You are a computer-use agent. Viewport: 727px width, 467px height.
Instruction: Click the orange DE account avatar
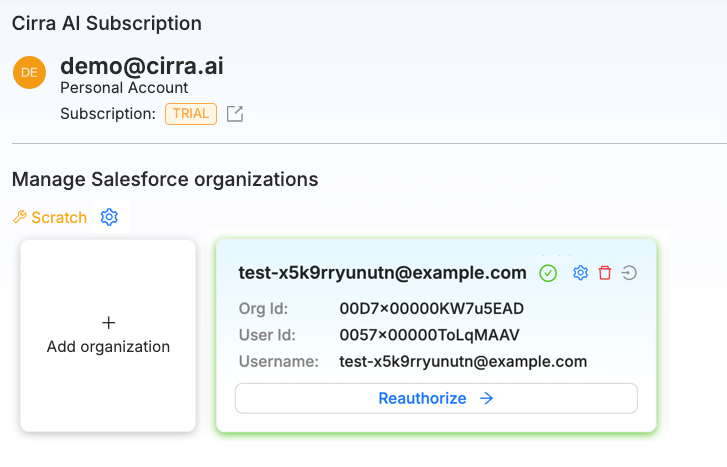pos(29,73)
